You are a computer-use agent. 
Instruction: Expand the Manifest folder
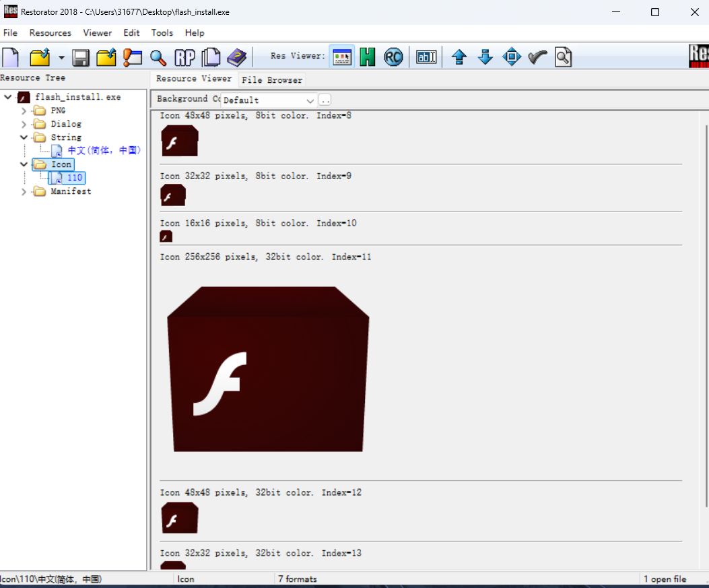24,192
